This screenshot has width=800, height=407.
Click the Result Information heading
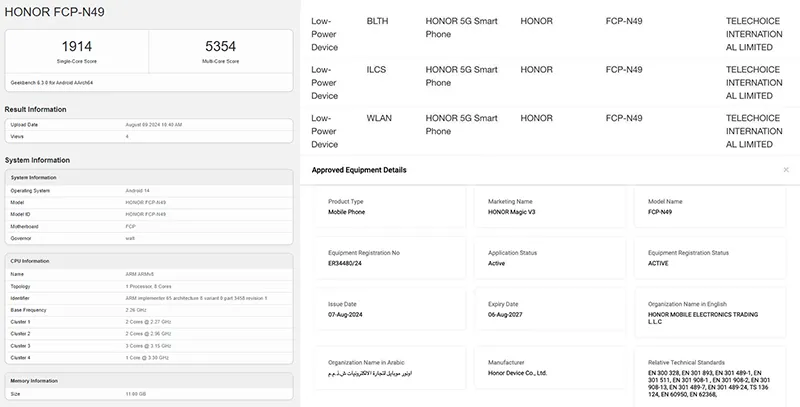35,109
